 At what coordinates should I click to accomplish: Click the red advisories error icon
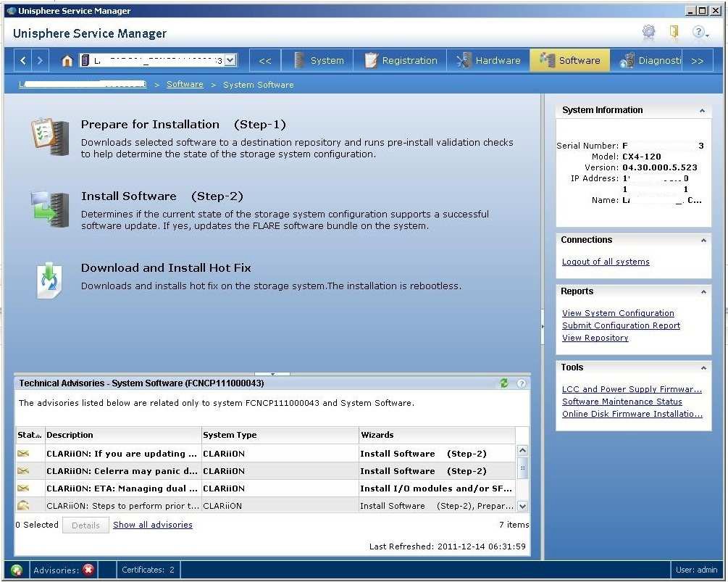click(88, 570)
